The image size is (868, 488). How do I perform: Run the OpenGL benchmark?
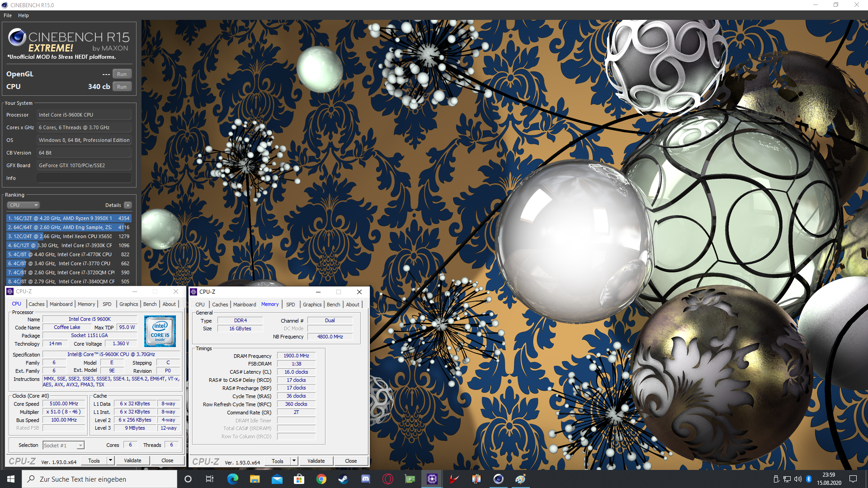pos(122,74)
